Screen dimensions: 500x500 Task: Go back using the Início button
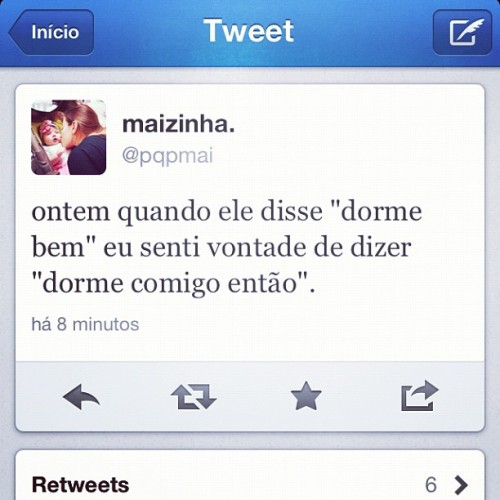[x=51, y=32]
